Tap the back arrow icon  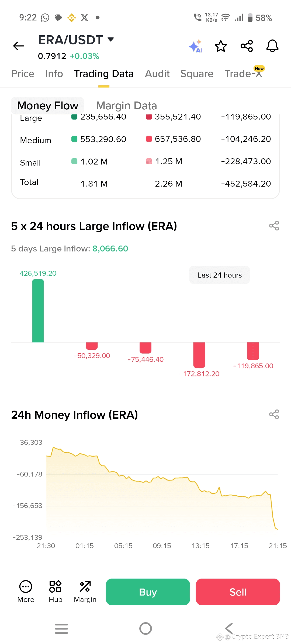(x=19, y=46)
